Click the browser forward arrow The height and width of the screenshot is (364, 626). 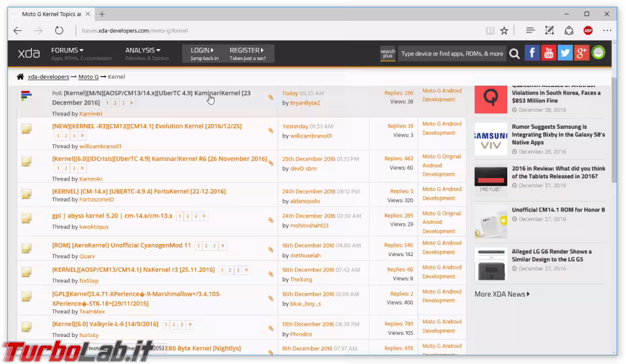coord(38,31)
